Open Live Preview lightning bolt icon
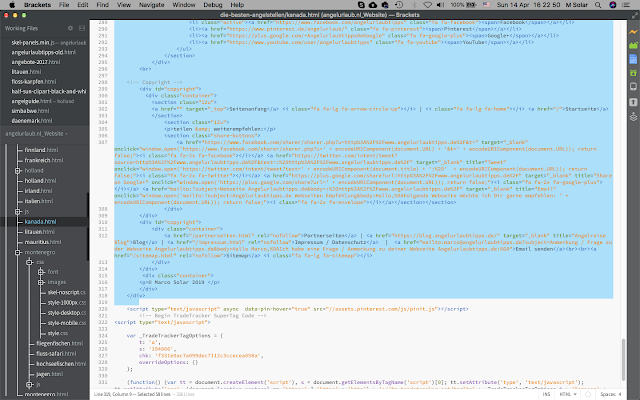640x400 pixels. pyautogui.click(x=633, y=32)
